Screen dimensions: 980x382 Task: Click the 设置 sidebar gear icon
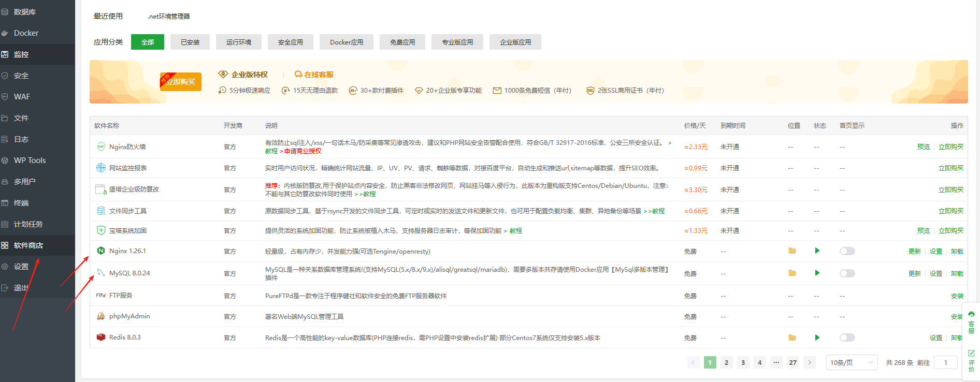click(x=5, y=267)
